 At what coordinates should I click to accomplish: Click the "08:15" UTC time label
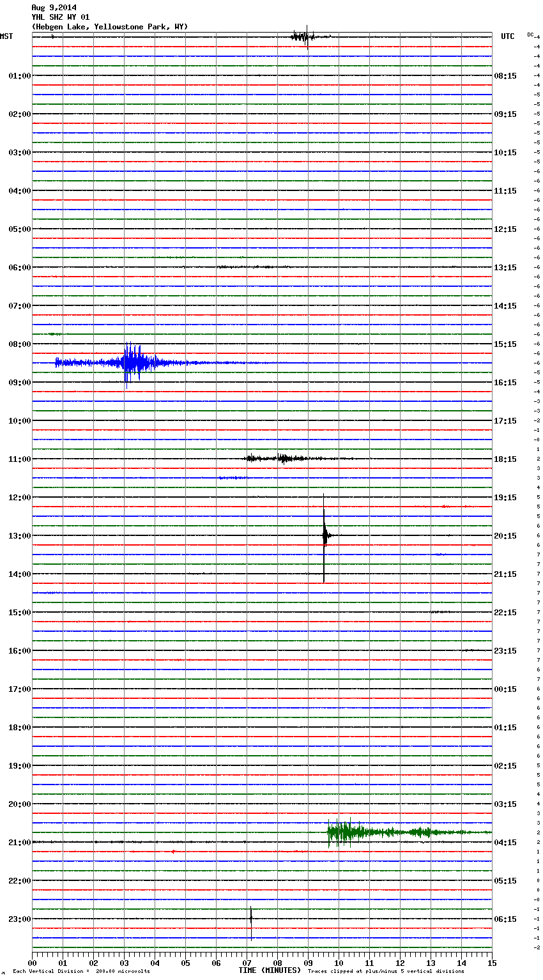[505, 75]
